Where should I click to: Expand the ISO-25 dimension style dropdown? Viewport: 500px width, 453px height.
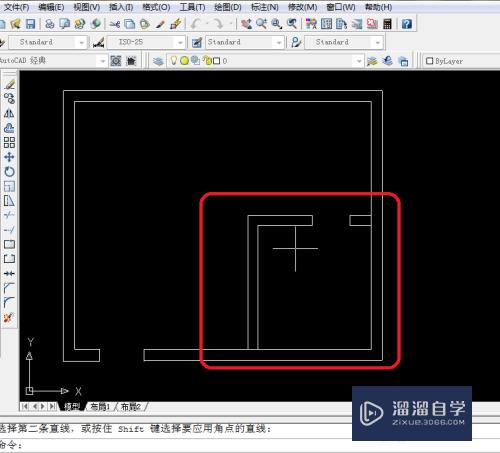coord(180,43)
